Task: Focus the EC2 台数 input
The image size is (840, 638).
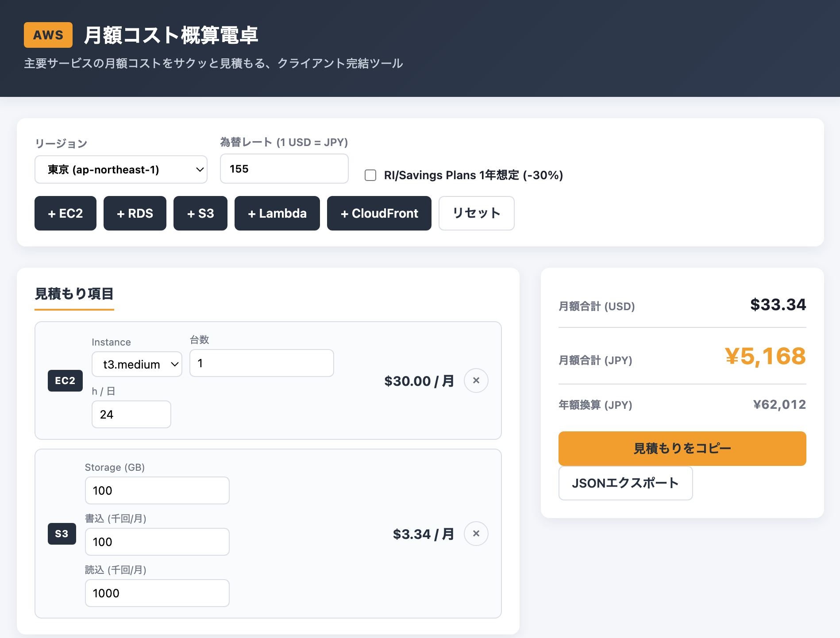Action: pyautogui.click(x=262, y=363)
